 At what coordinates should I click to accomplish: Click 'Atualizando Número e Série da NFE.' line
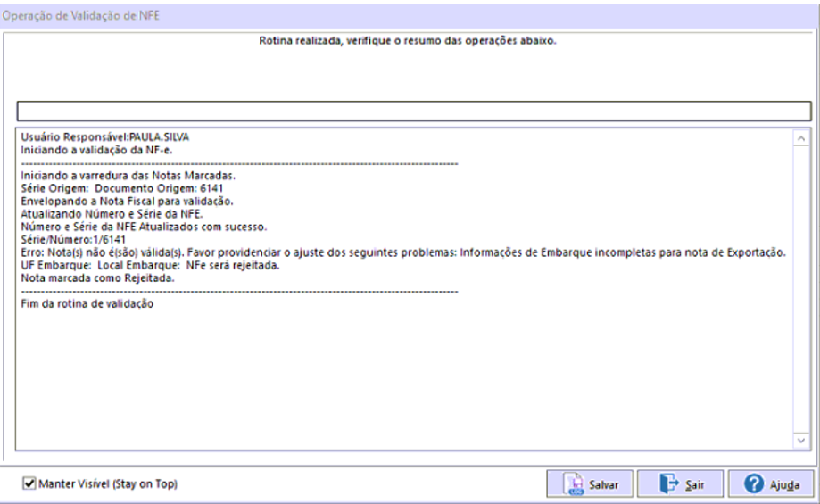click(x=112, y=214)
